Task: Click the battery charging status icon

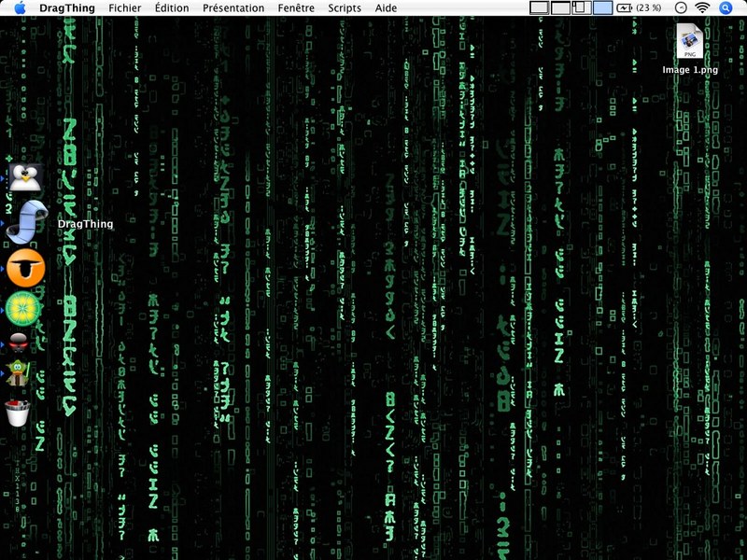Action: coord(624,7)
